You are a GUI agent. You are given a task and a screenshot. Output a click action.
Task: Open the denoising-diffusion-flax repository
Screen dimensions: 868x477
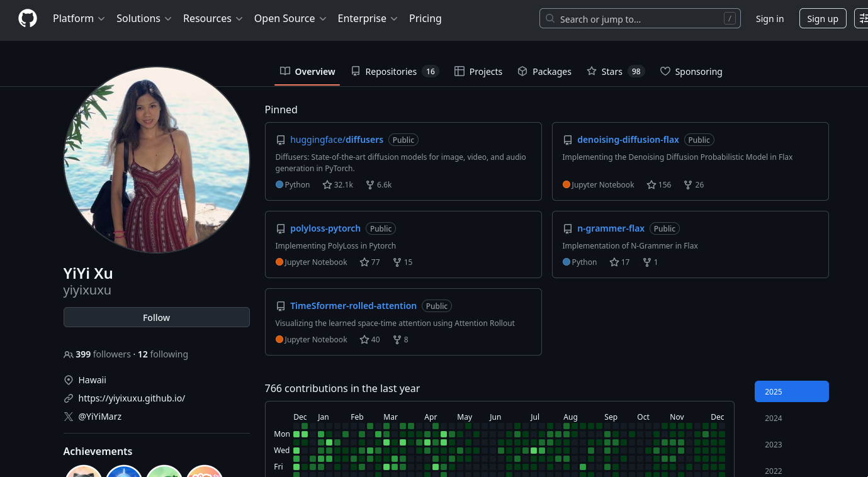click(x=628, y=140)
